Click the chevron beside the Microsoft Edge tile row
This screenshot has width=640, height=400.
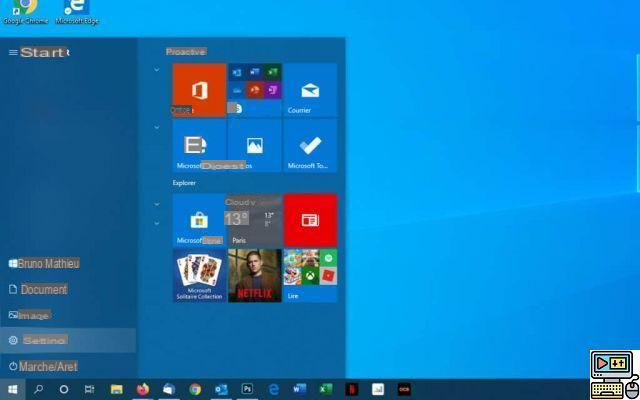point(157,127)
